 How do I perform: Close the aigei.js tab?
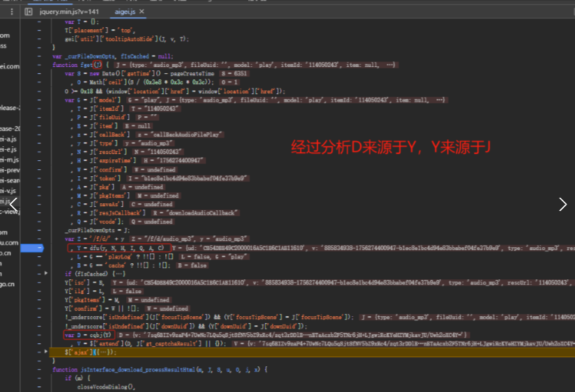point(142,12)
